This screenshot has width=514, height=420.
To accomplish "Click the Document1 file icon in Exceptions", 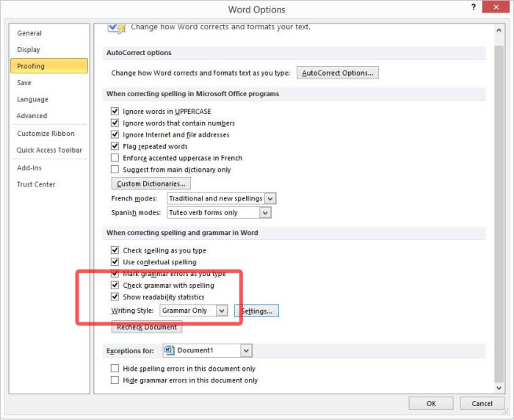I will click(x=170, y=351).
